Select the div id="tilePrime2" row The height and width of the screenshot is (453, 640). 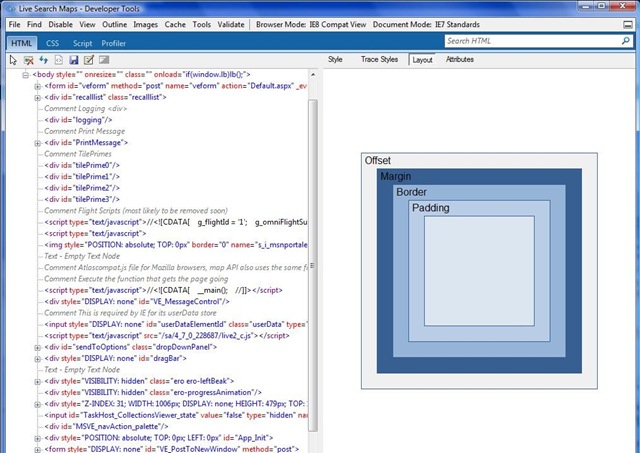tap(82, 188)
